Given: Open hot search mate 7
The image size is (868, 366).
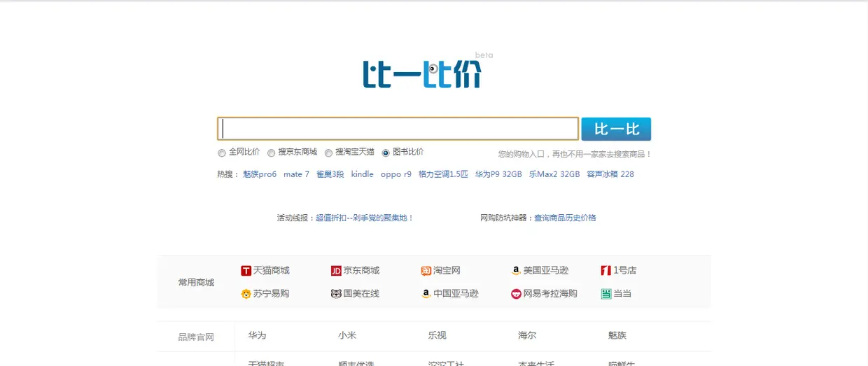Looking at the screenshot, I should click(x=296, y=174).
